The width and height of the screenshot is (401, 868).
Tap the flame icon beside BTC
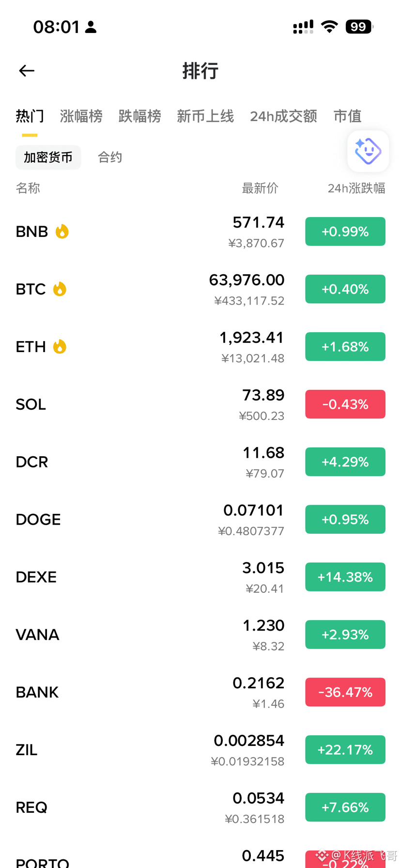tap(60, 289)
